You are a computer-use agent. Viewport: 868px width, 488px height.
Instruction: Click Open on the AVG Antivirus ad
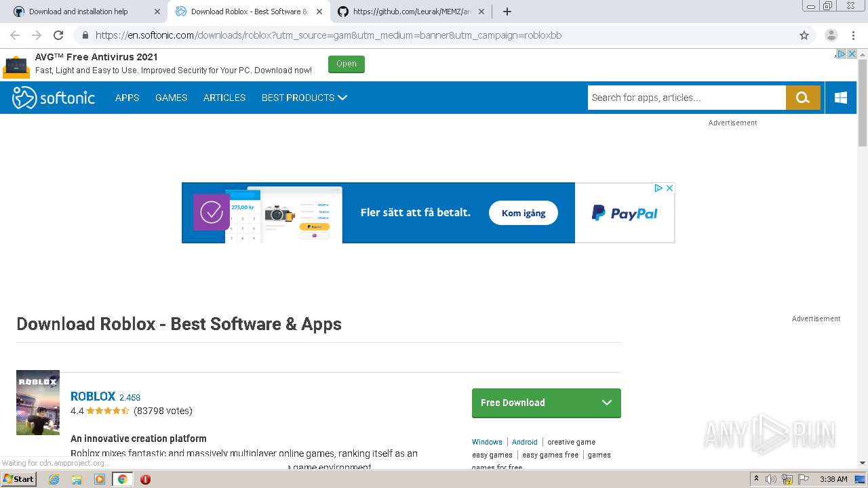347,64
